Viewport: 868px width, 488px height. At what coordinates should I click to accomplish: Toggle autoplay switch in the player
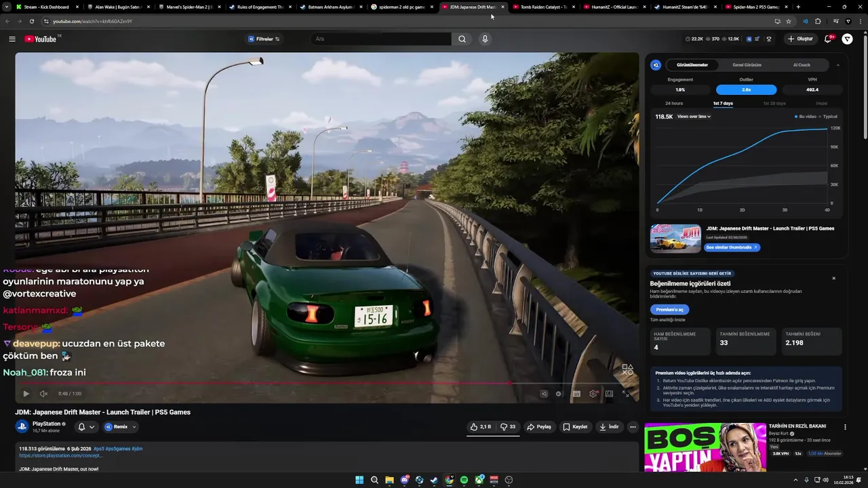559,394
